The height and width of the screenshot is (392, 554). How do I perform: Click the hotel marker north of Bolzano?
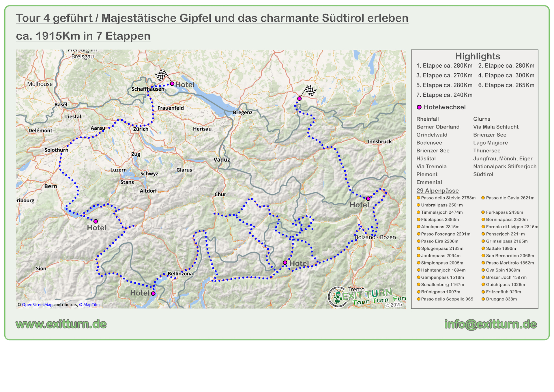[x=368, y=199]
